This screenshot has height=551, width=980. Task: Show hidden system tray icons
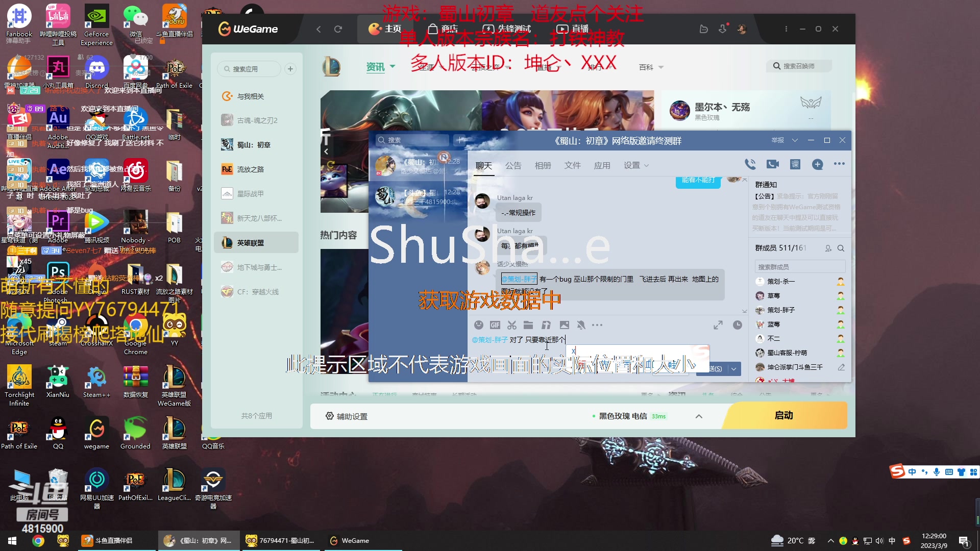(830, 541)
